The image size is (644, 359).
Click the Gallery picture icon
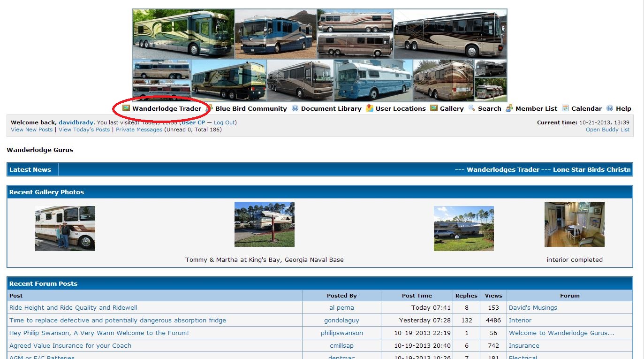point(434,108)
